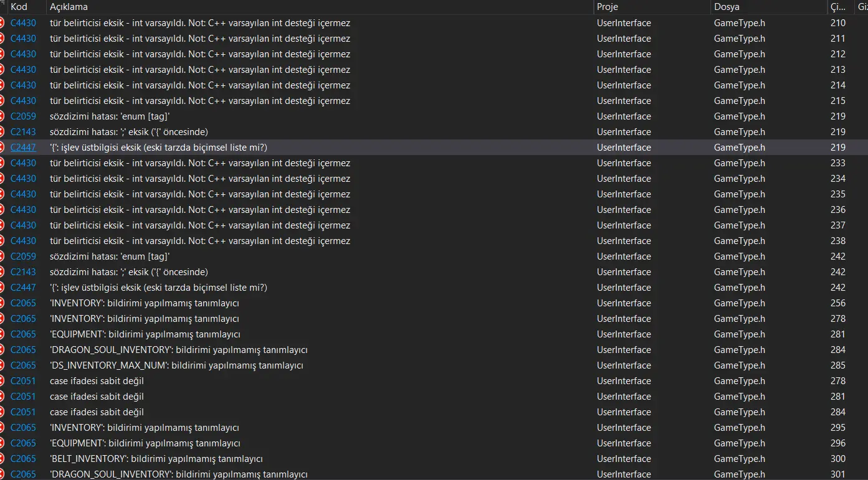
Task: Select error icon of C2051 row at line 284
Action: pos(2,412)
